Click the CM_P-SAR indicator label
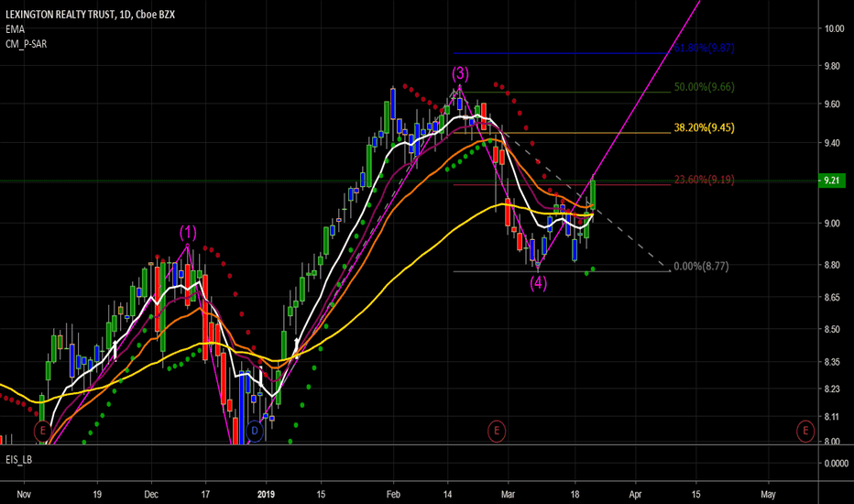Image resolution: width=854 pixels, height=504 pixels. tap(27, 44)
